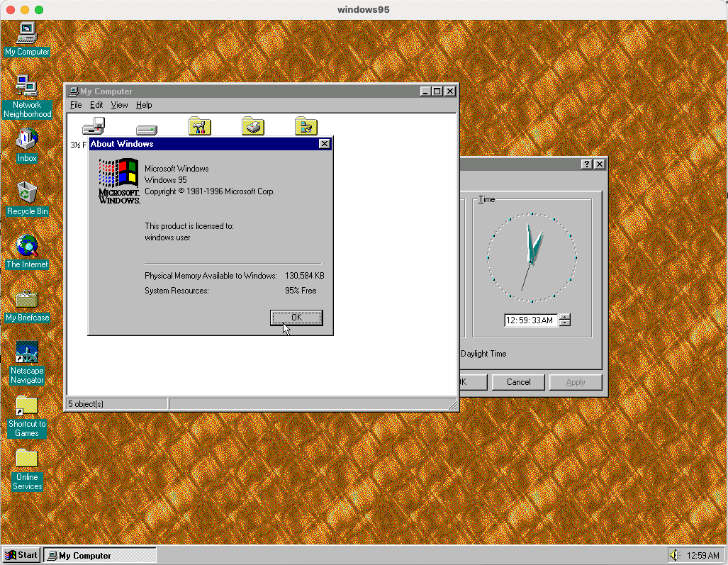This screenshot has height=565, width=728.
Task: Select the Netscape Navigator shortcut icon
Action: pos(27,352)
